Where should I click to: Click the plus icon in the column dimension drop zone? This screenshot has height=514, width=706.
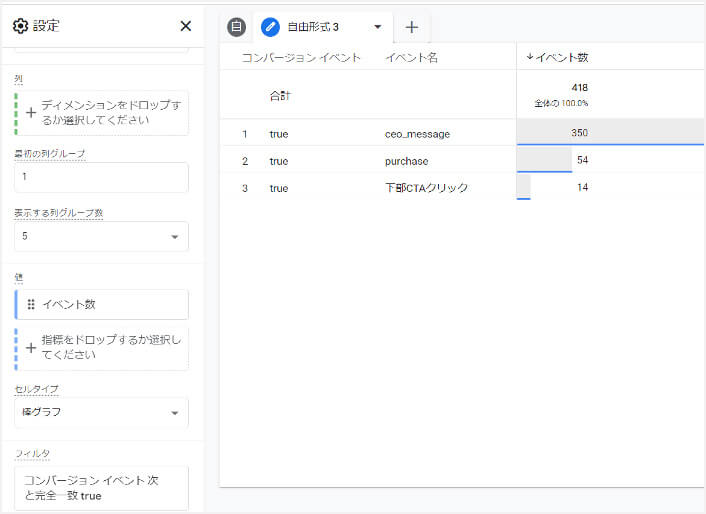coord(31,113)
